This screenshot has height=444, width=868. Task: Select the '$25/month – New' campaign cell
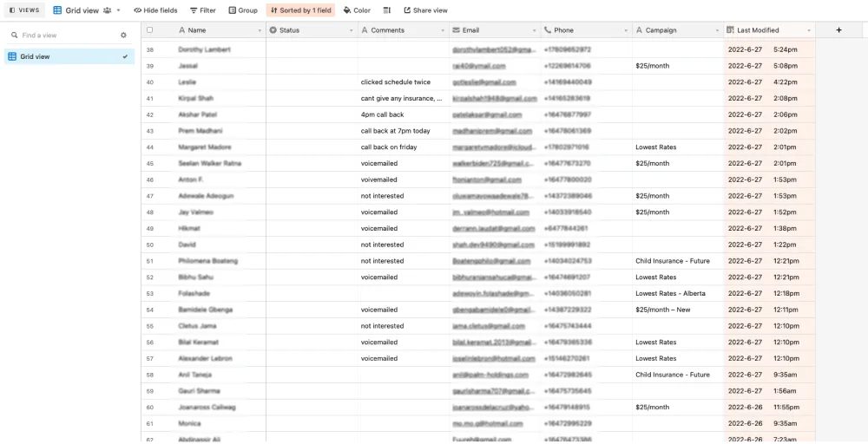click(678, 310)
